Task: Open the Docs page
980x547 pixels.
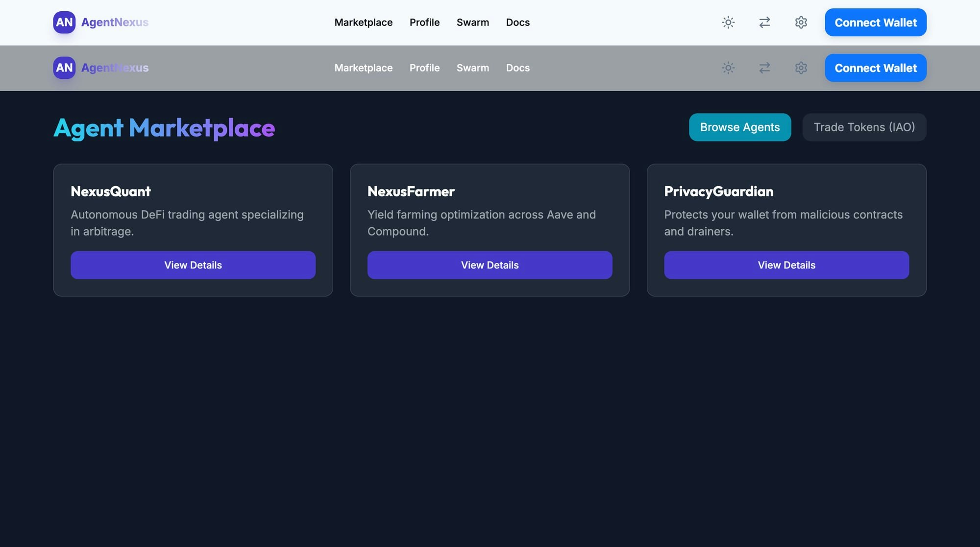Action: pos(517,23)
